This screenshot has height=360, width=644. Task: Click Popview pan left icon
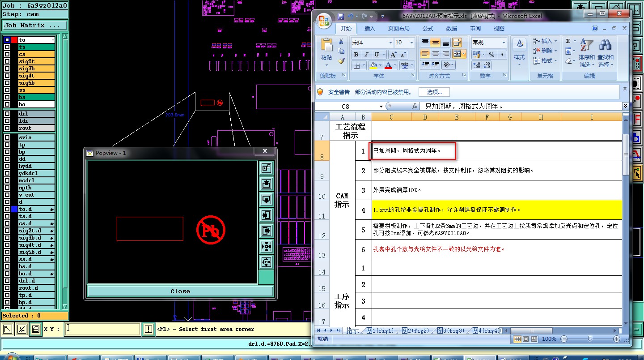tap(267, 215)
